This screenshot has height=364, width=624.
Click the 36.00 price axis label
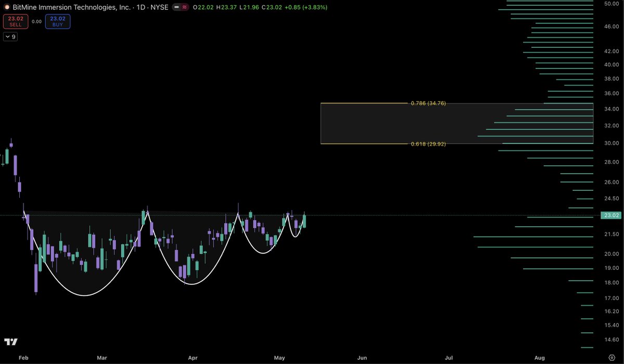[x=612, y=93]
